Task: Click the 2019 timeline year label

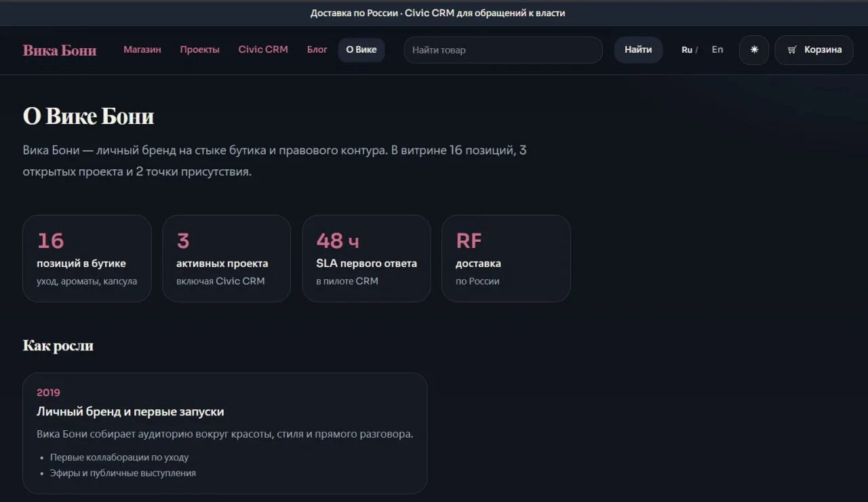Action: pyautogui.click(x=48, y=392)
